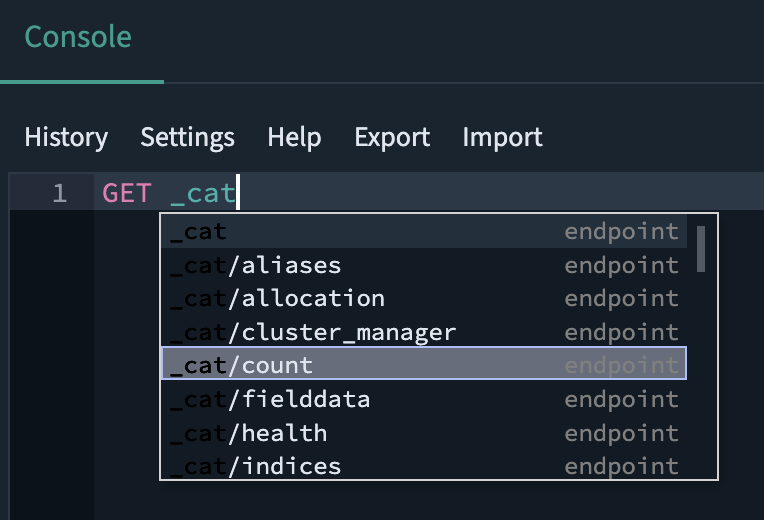Click empty editor area below suggestions

(429, 501)
